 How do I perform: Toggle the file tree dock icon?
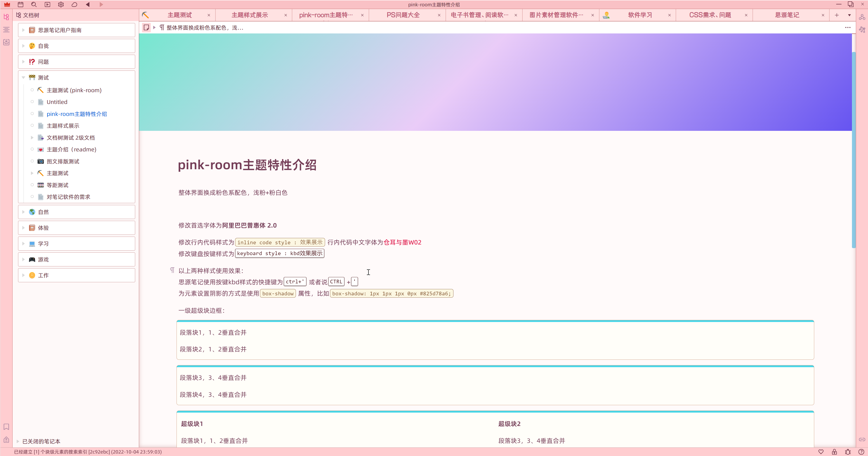point(6,17)
